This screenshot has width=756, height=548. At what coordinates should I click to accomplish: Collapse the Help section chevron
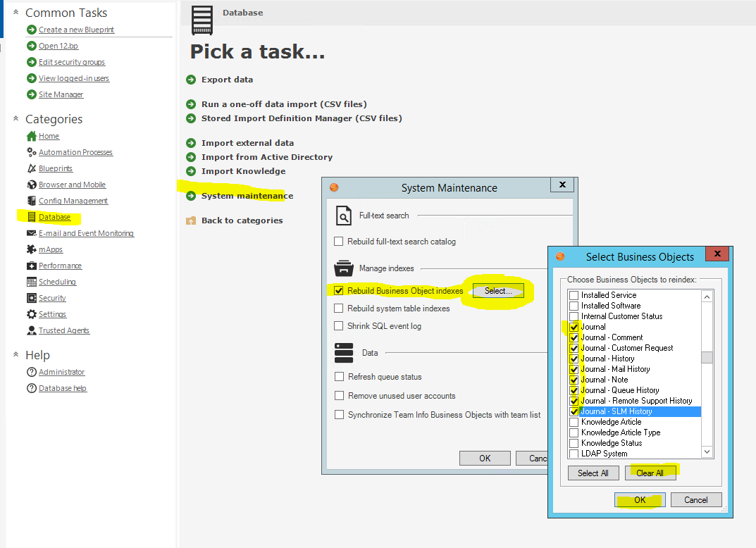tap(16, 355)
